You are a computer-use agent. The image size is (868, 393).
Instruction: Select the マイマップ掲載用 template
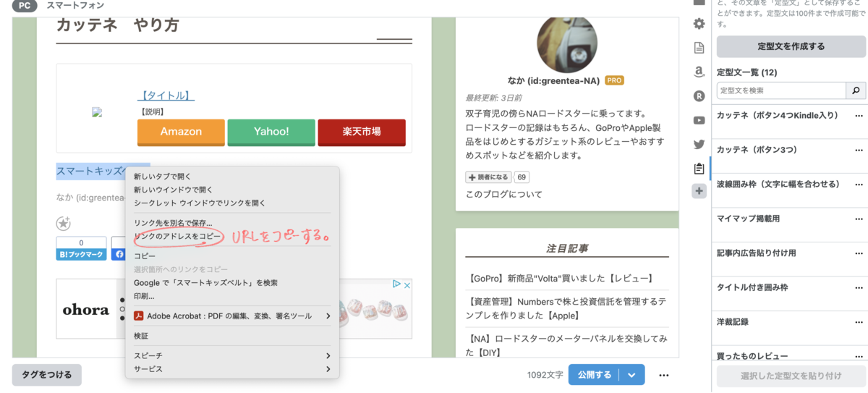(748, 219)
